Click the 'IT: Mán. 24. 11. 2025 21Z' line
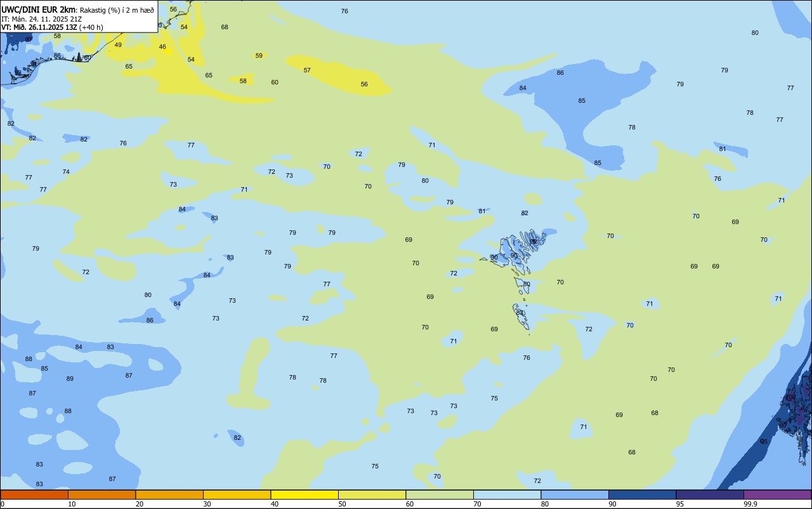Viewport: 812px width, 509px height. [x=43, y=18]
